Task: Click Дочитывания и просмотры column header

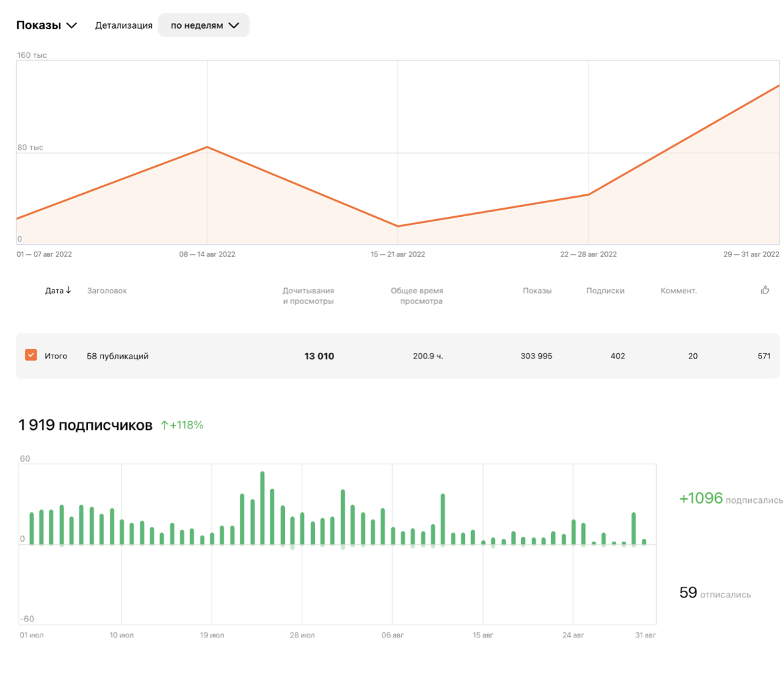Action: (308, 296)
